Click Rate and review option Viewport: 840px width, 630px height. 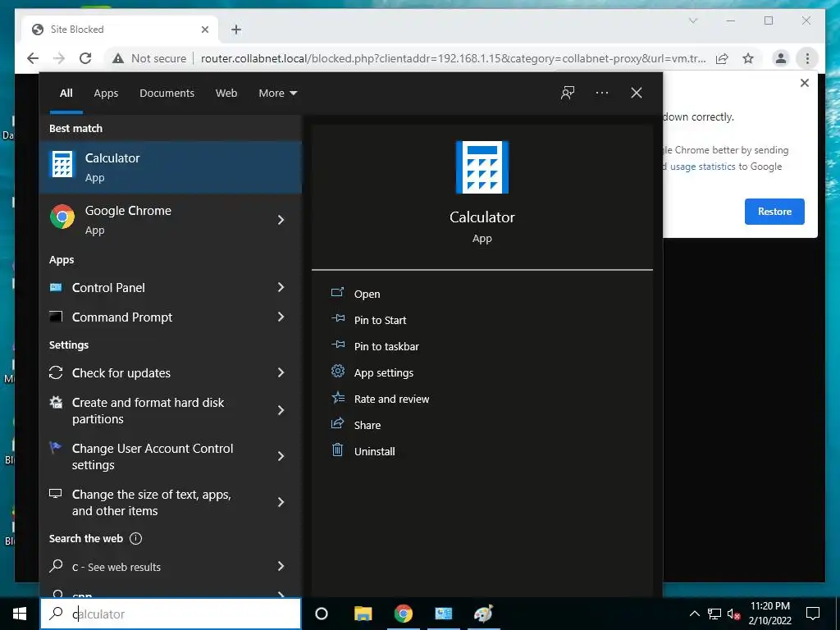(x=391, y=399)
